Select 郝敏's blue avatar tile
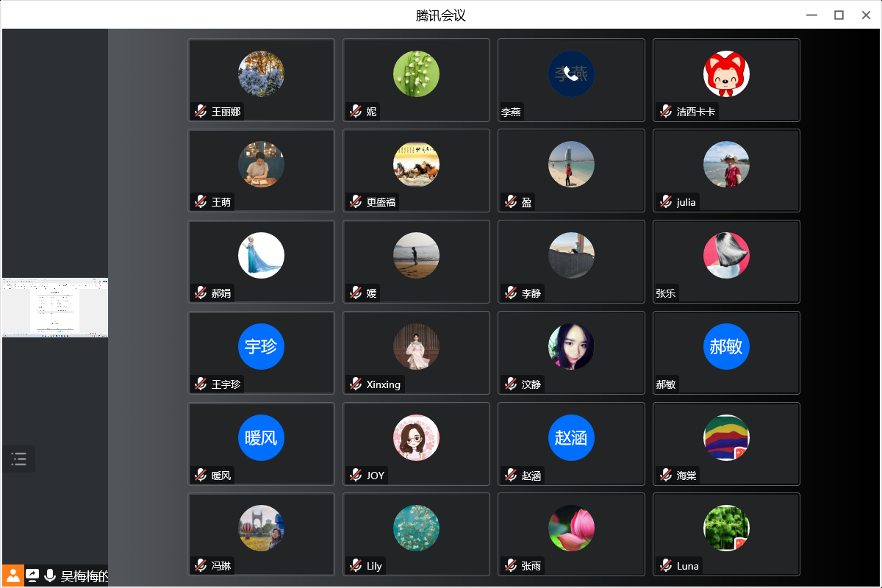882x588 pixels. tap(726, 353)
